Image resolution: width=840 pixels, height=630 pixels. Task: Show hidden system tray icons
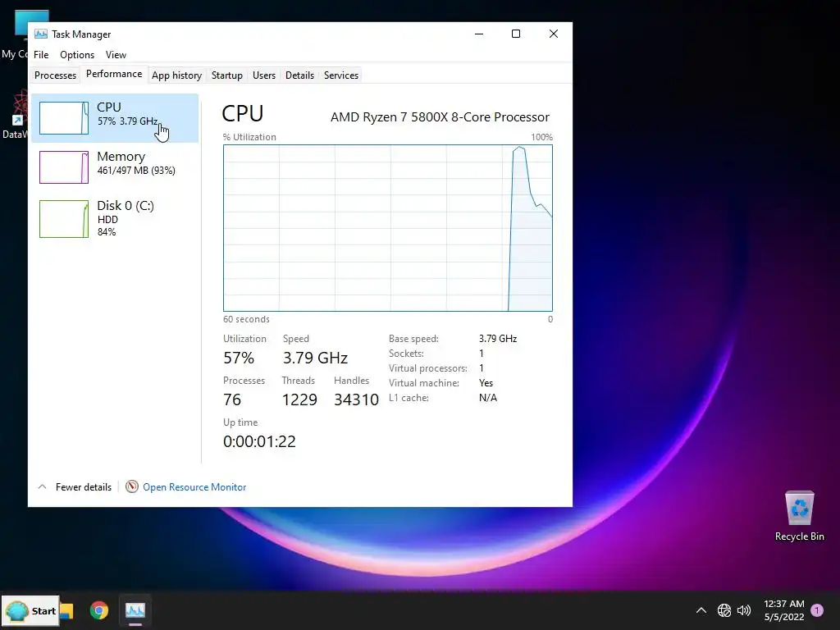[701, 610]
